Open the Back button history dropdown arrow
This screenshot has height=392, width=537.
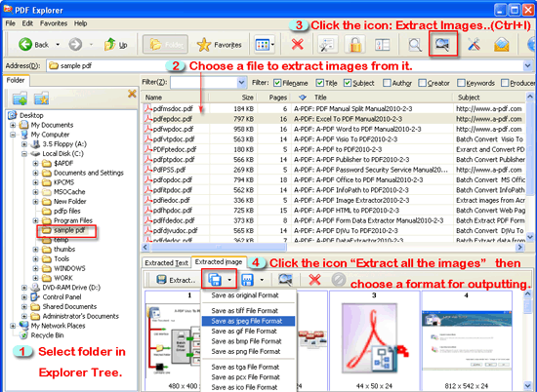(58, 45)
